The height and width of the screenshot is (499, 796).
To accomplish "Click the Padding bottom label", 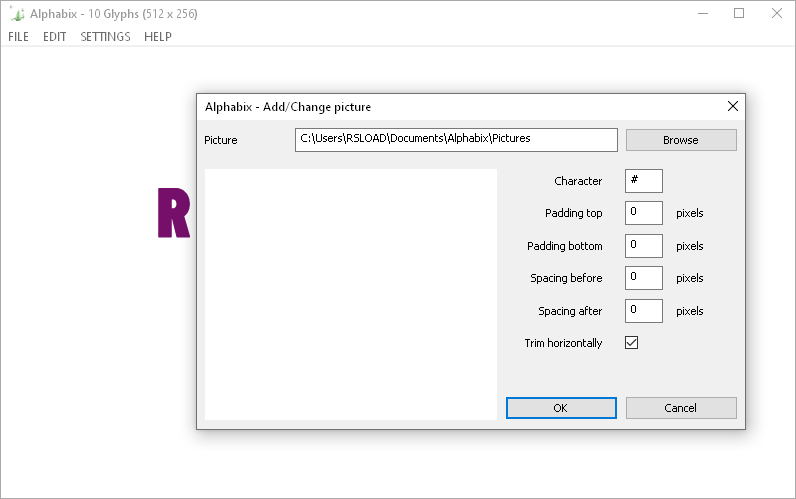I will [565, 246].
